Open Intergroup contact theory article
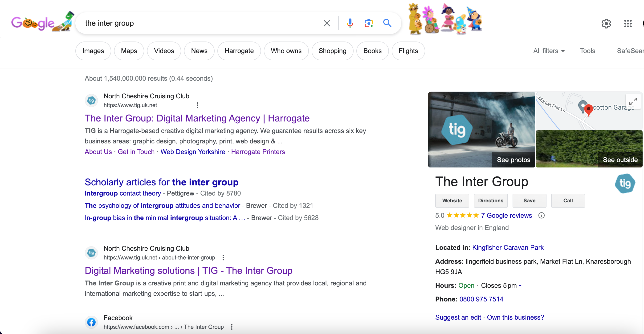The width and height of the screenshot is (644, 334). [x=123, y=193]
